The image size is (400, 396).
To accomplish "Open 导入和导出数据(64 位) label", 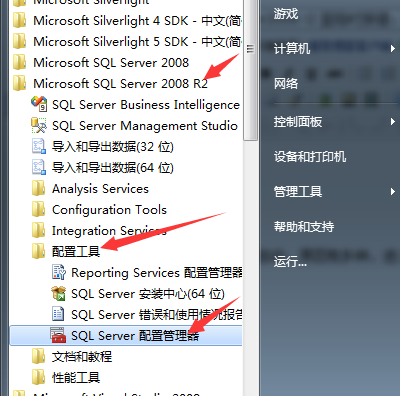I will tap(113, 168).
